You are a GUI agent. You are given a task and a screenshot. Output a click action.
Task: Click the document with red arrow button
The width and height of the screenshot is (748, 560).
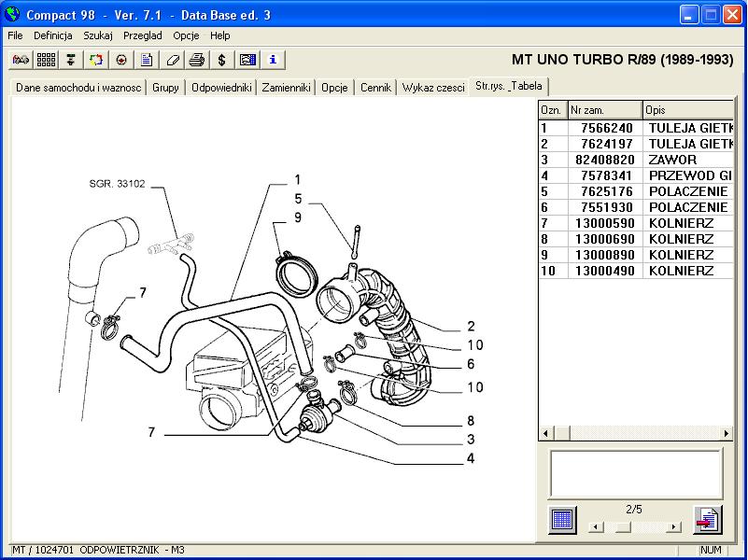pyautogui.click(x=707, y=519)
